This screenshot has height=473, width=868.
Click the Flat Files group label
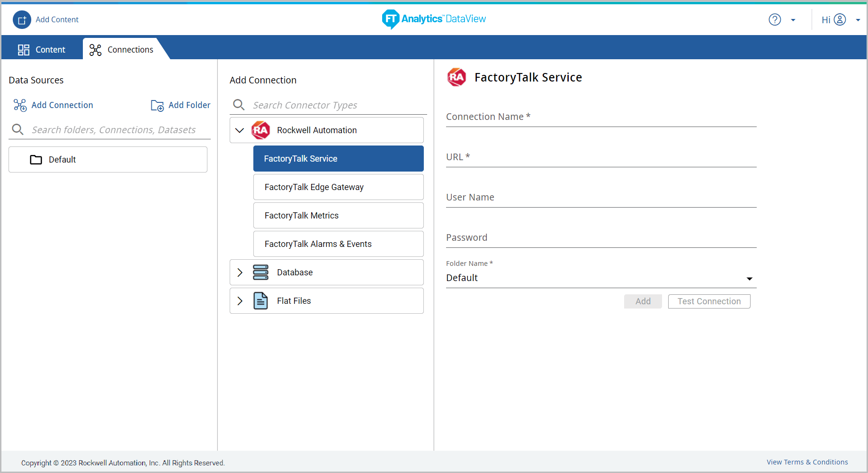click(x=294, y=301)
